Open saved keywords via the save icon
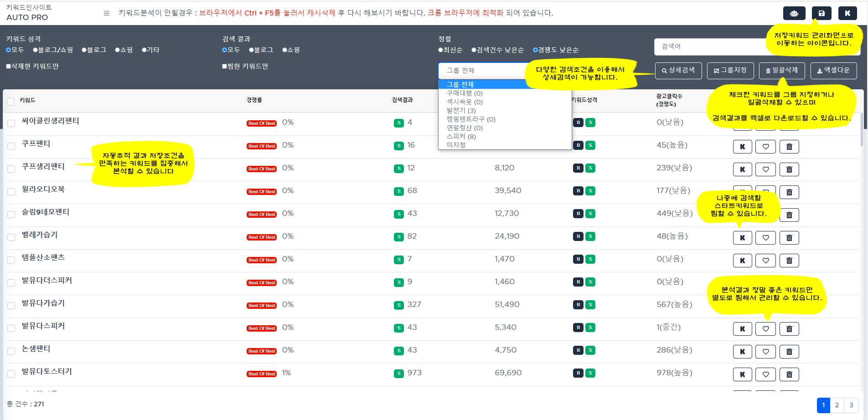 click(821, 13)
